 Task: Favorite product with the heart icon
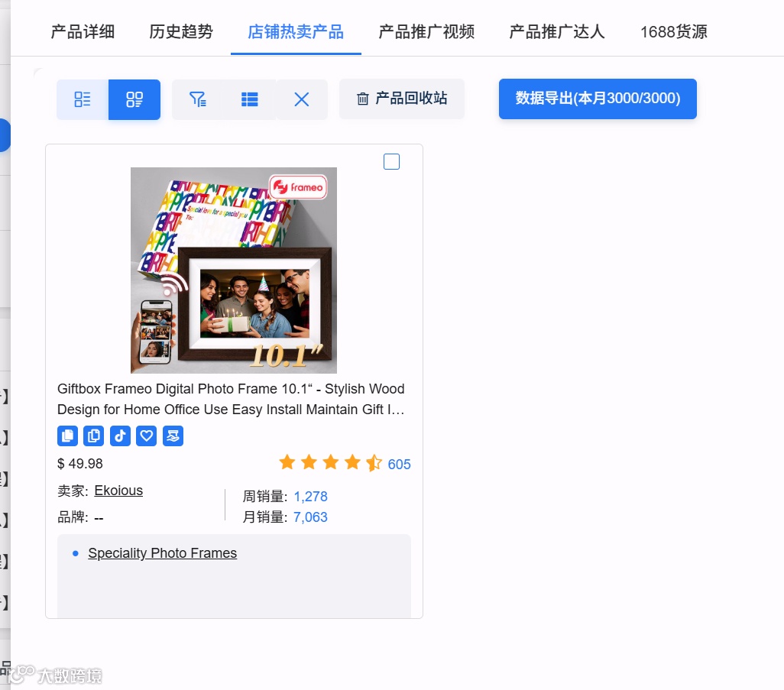click(147, 436)
